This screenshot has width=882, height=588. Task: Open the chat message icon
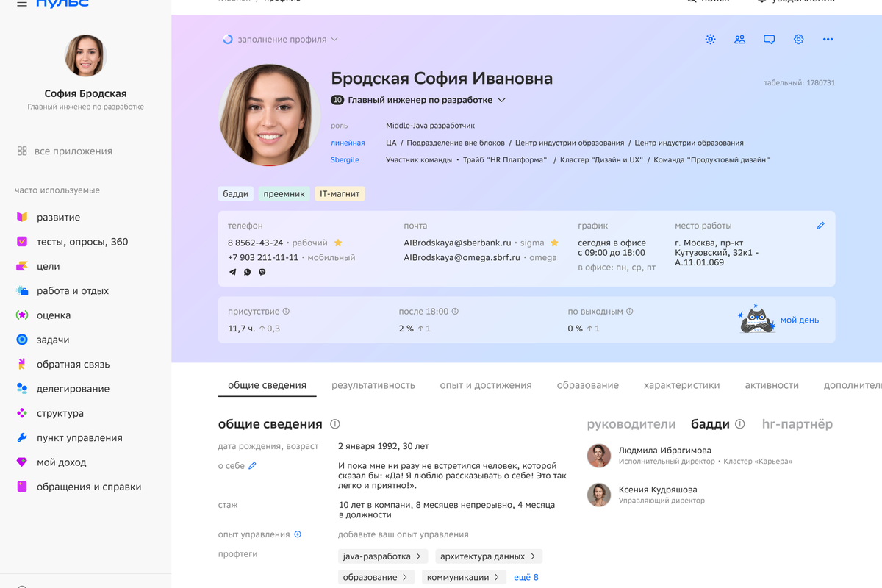pyautogui.click(x=769, y=40)
